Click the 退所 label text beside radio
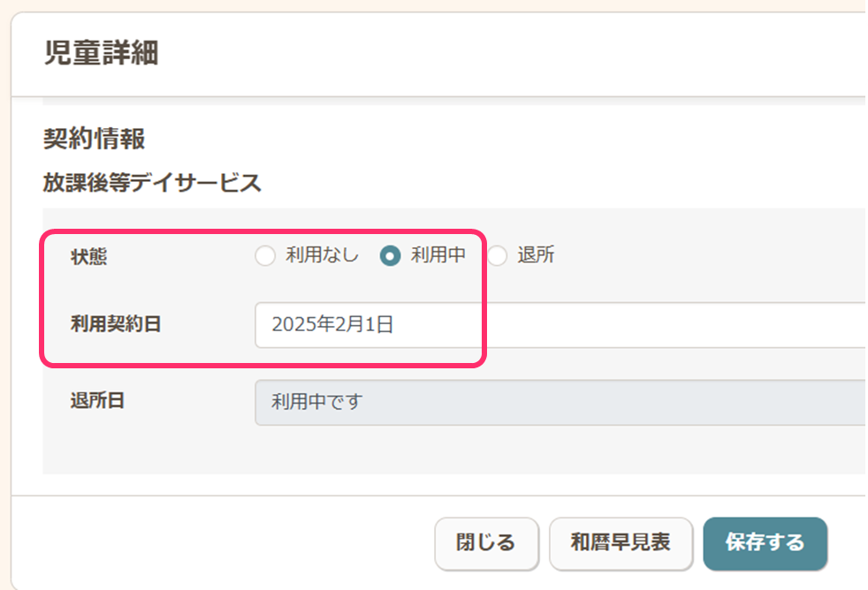This screenshot has width=868, height=590. tap(536, 256)
